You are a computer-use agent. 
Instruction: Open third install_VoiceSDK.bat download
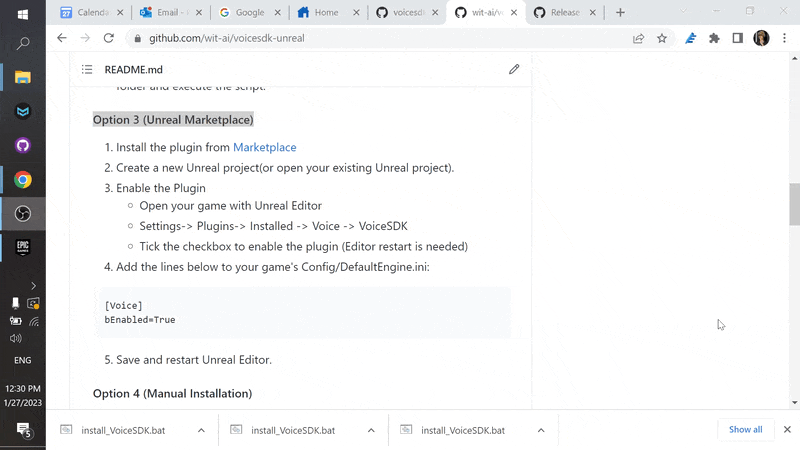coord(463,430)
